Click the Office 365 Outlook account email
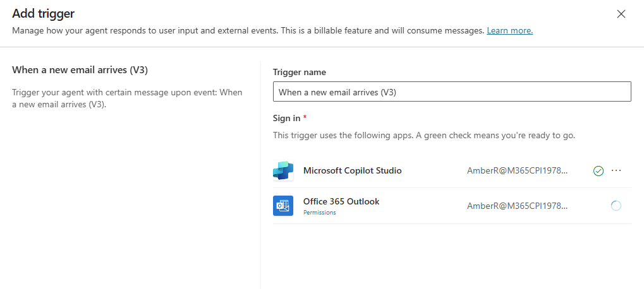 point(517,206)
